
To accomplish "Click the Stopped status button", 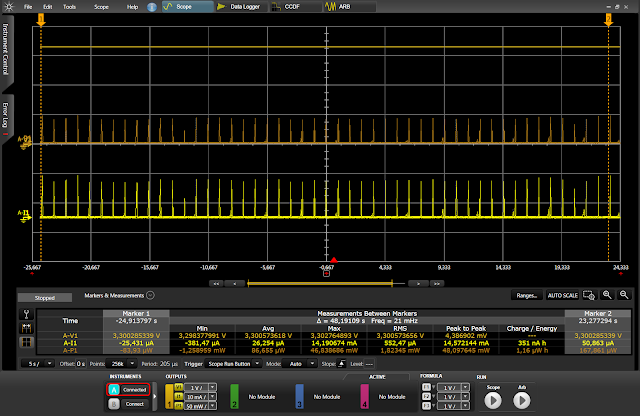I will pos(45,298).
